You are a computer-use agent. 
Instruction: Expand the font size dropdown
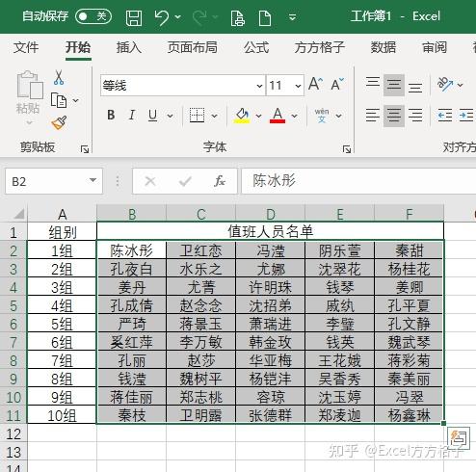(x=298, y=86)
